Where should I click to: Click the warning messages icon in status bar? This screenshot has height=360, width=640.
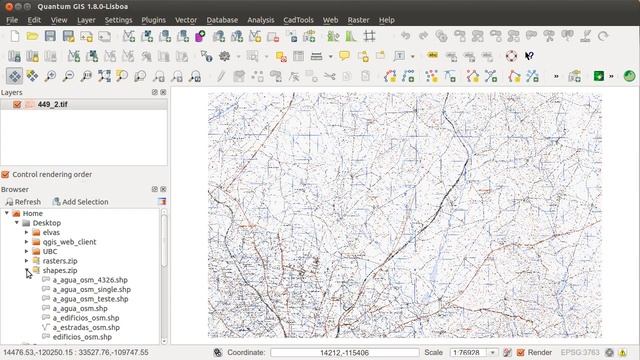[x=623, y=353]
